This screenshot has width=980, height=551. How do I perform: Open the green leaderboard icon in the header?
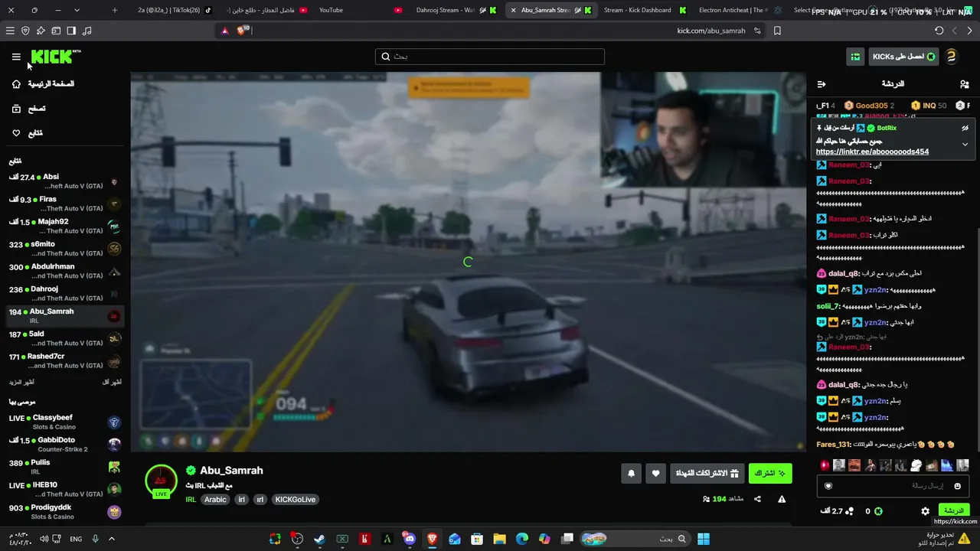tap(855, 57)
